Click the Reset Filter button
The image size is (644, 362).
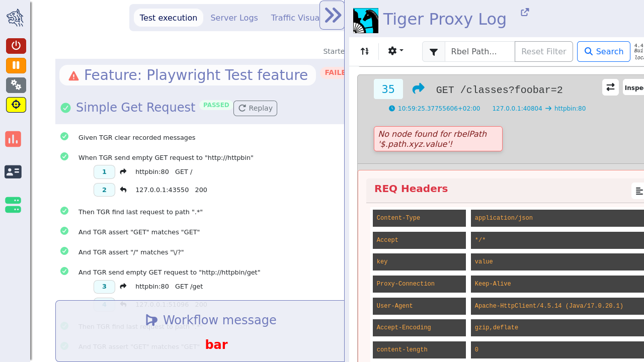coord(544,52)
